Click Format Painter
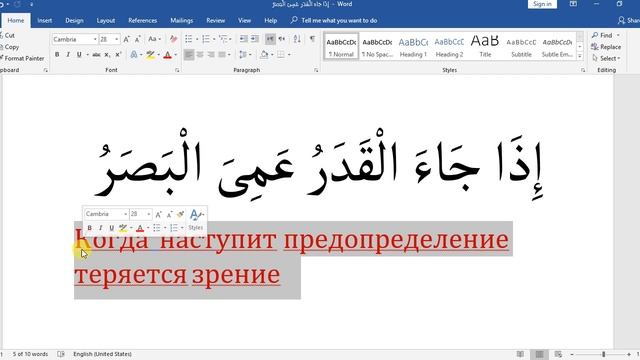The height and width of the screenshot is (360, 640). [22, 58]
